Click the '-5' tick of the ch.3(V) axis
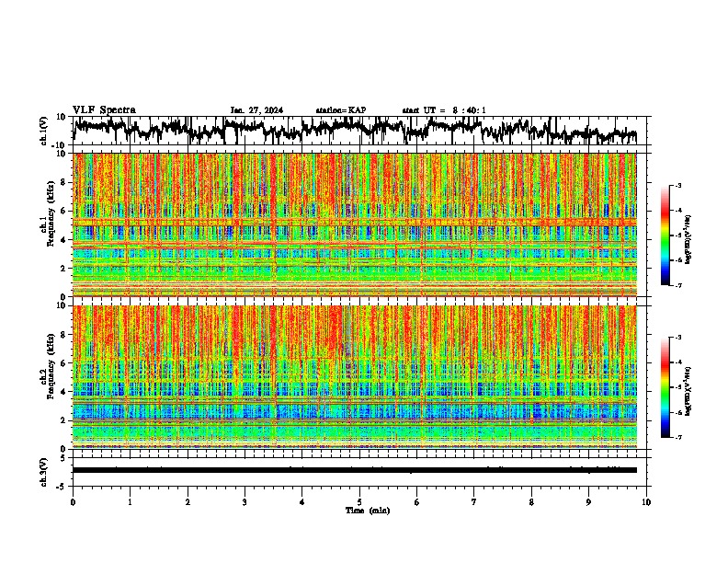The height and width of the screenshot is (563, 728). tap(63, 486)
